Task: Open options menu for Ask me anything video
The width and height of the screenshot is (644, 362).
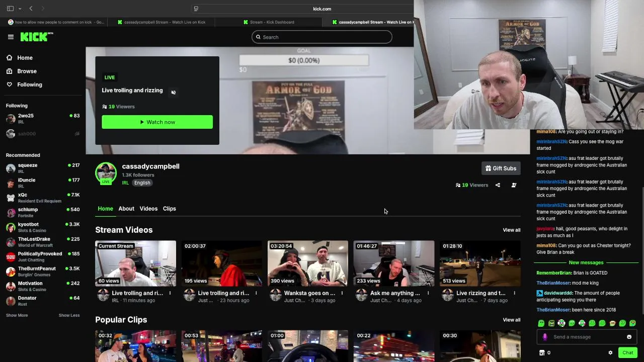Action: click(428, 293)
